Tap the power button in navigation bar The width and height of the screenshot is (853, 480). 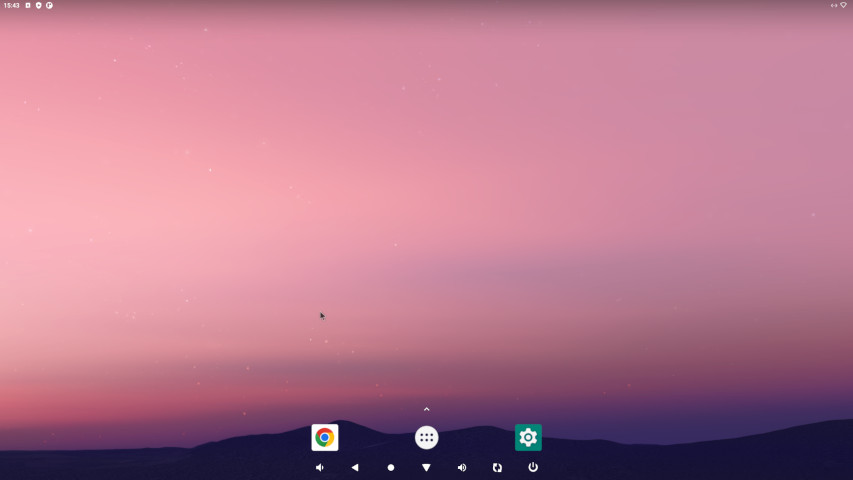coord(533,467)
